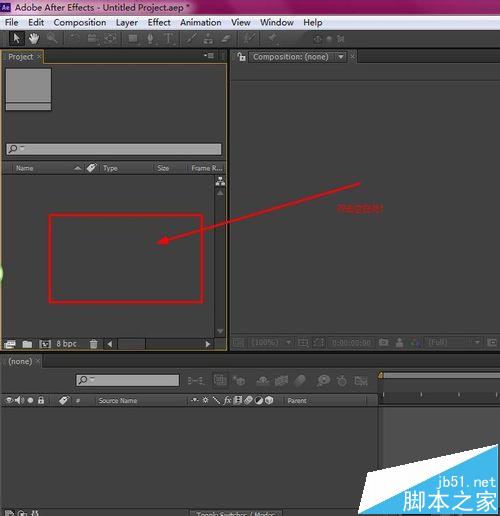The height and width of the screenshot is (516, 500).
Task: Create a new composition from Project panel
Action: (45, 344)
